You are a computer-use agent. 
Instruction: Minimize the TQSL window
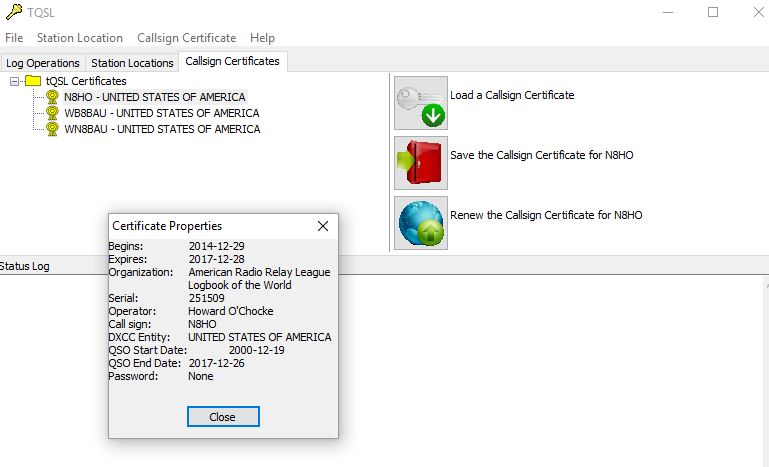click(x=668, y=12)
